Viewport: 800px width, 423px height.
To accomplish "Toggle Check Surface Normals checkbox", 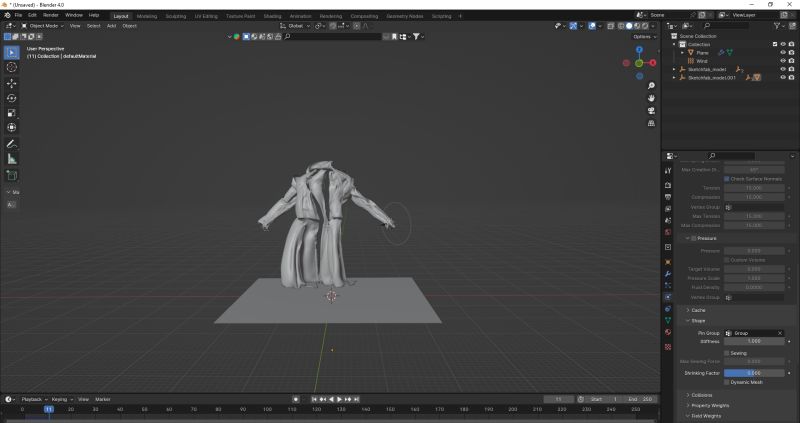I will pos(727,179).
